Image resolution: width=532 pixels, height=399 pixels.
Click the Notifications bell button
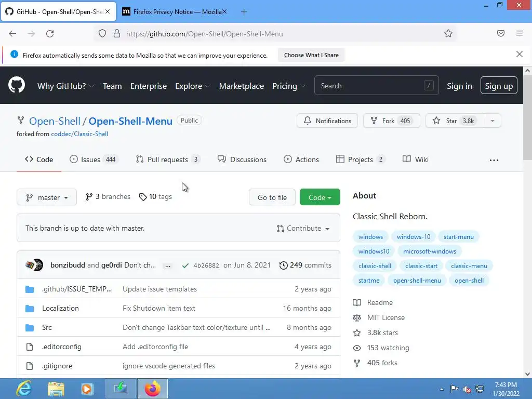pos(327,121)
